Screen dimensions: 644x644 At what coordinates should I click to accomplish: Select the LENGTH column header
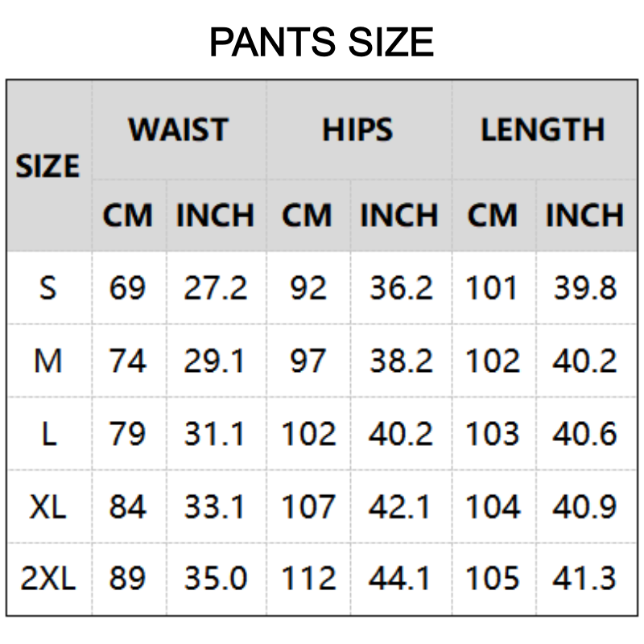pyautogui.click(x=543, y=130)
